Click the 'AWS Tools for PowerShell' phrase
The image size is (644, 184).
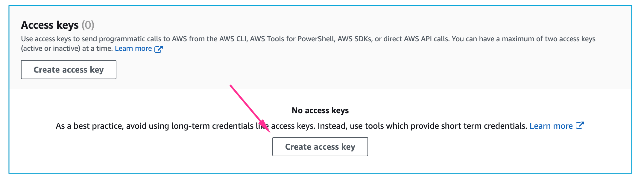[292, 39]
